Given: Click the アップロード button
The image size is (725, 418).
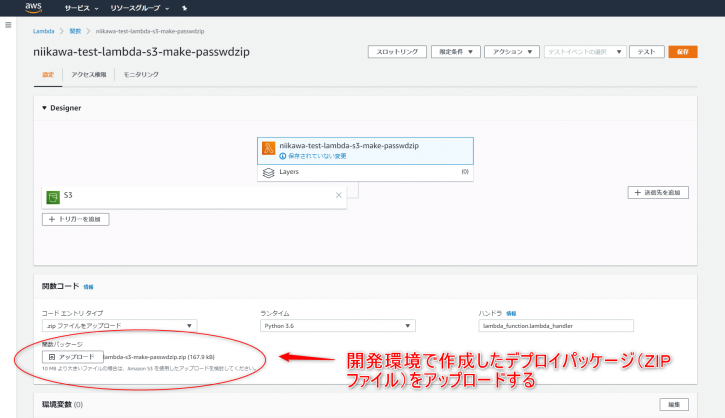Looking at the screenshot, I should (73, 357).
